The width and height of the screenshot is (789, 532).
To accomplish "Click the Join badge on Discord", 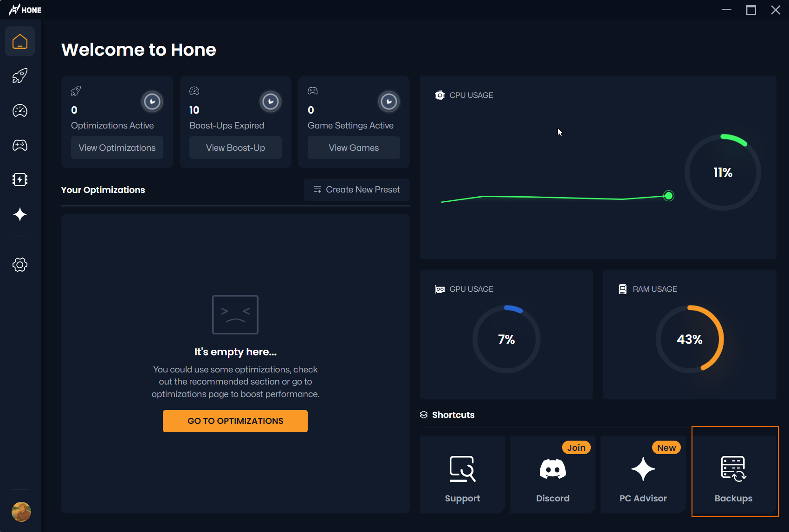I will pyautogui.click(x=576, y=448).
